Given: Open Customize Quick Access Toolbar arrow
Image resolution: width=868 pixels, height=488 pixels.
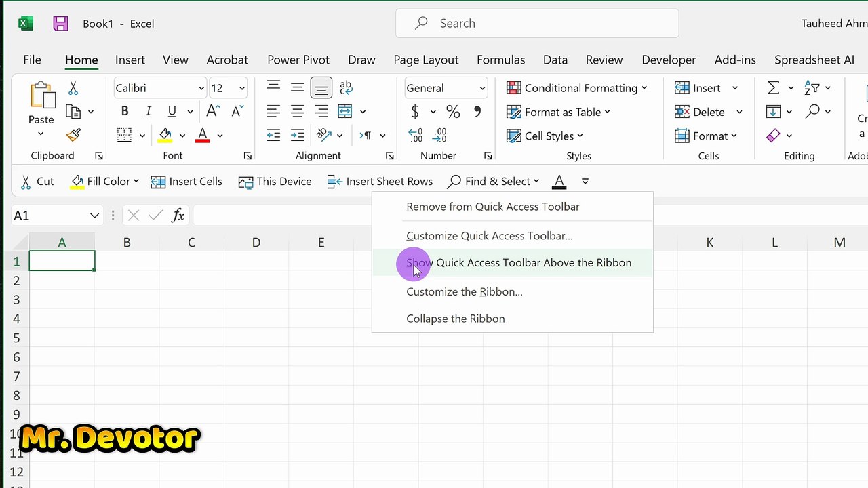Looking at the screenshot, I should click(585, 181).
